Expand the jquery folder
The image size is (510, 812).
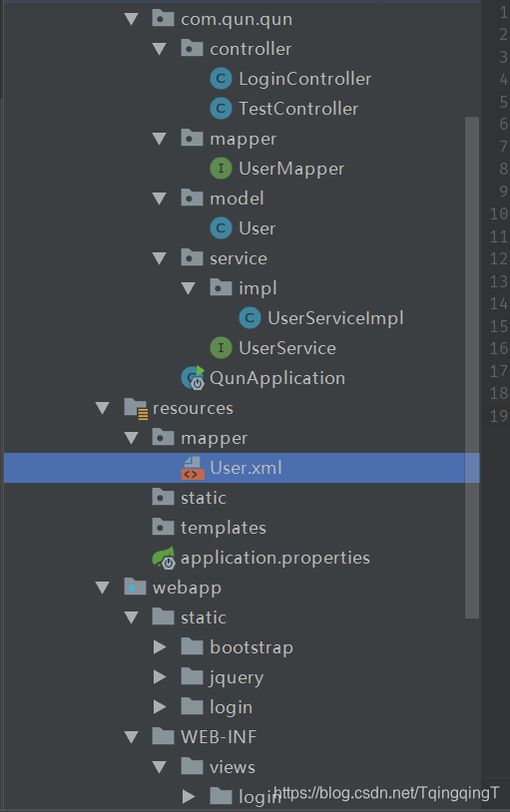[x=160, y=677]
